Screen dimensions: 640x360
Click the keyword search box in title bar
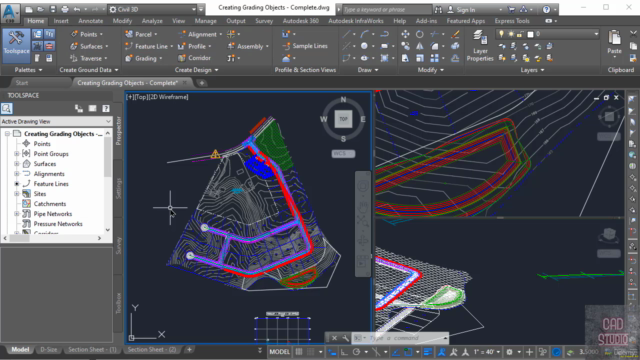click(386, 9)
